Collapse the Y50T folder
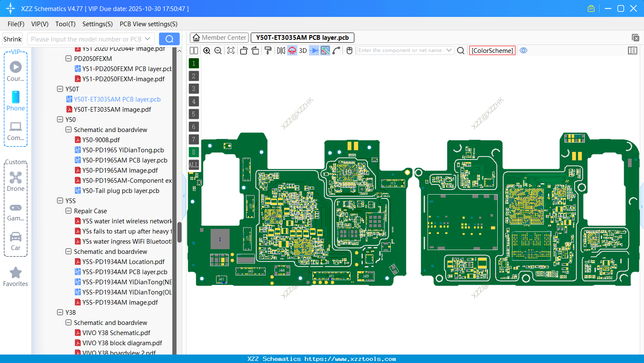 pyautogui.click(x=60, y=89)
